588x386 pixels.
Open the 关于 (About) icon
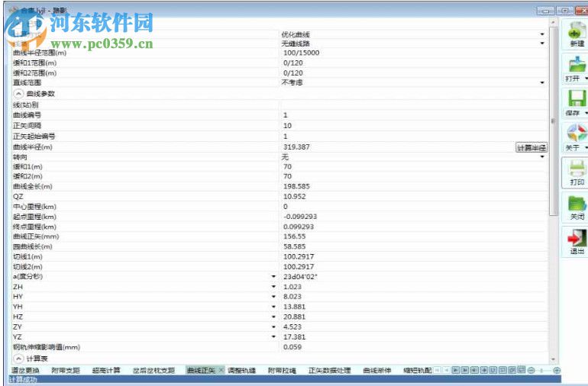point(577,133)
